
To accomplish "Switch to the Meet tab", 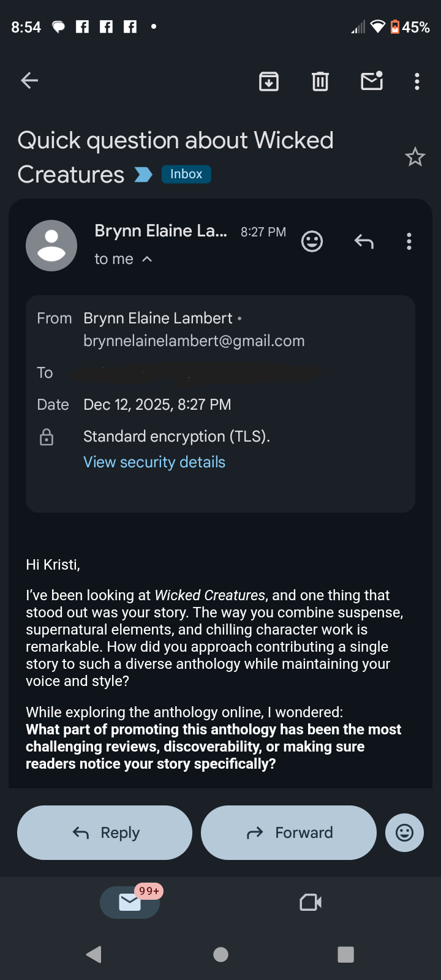I will point(310,902).
